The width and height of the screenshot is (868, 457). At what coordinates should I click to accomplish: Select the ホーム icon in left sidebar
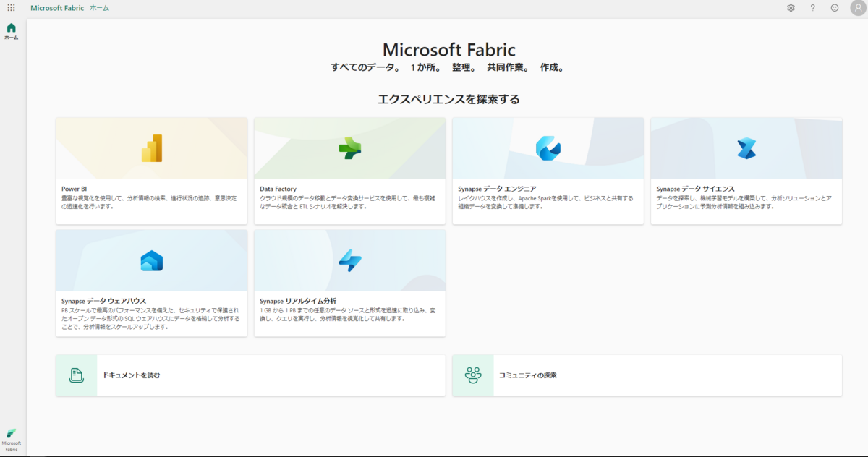[x=11, y=31]
